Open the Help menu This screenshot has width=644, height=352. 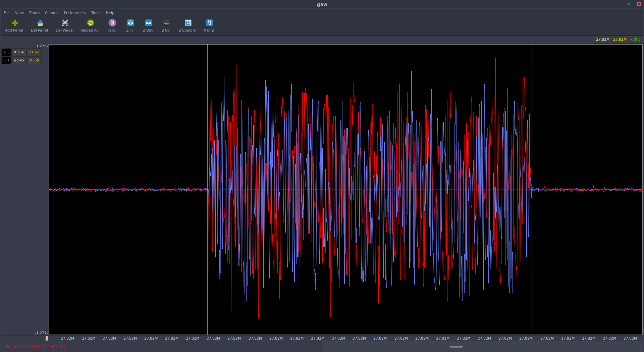[x=110, y=13]
